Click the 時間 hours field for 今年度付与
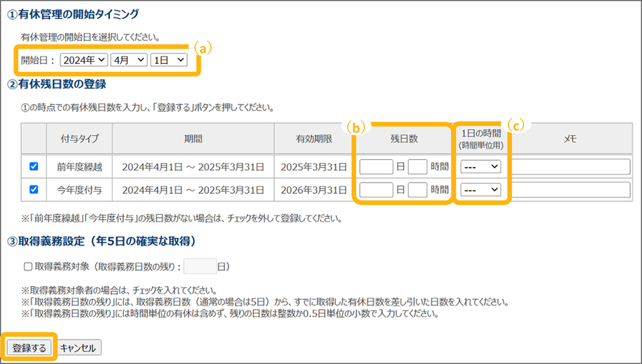This screenshot has height=364, width=642. (x=418, y=190)
